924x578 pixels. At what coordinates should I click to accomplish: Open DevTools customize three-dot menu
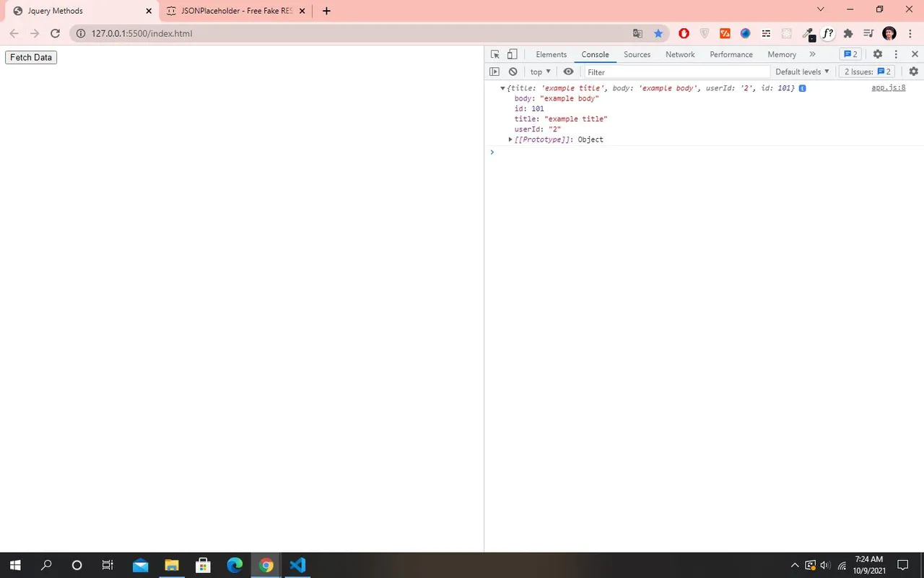click(896, 54)
